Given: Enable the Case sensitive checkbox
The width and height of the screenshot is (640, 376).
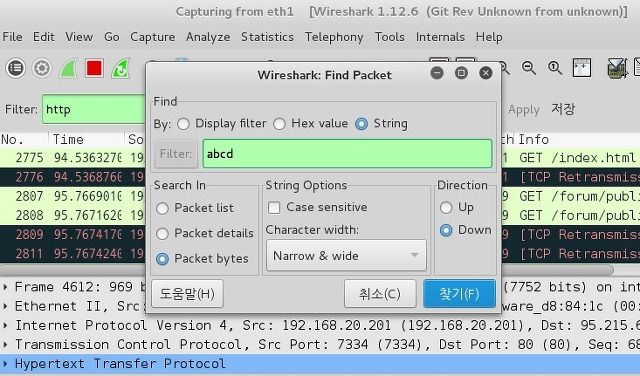Looking at the screenshot, I should [x=274, y=207].
